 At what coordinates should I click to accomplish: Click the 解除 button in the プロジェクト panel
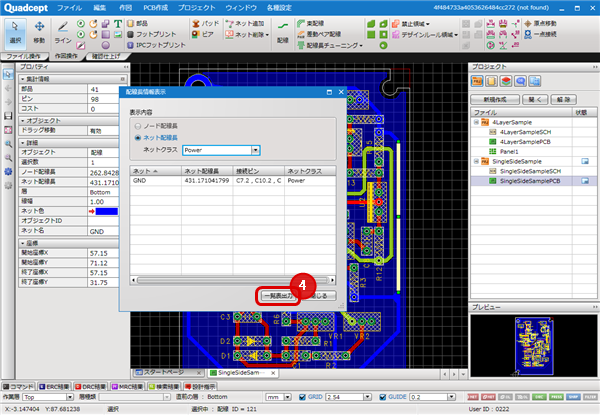point(563,99)
